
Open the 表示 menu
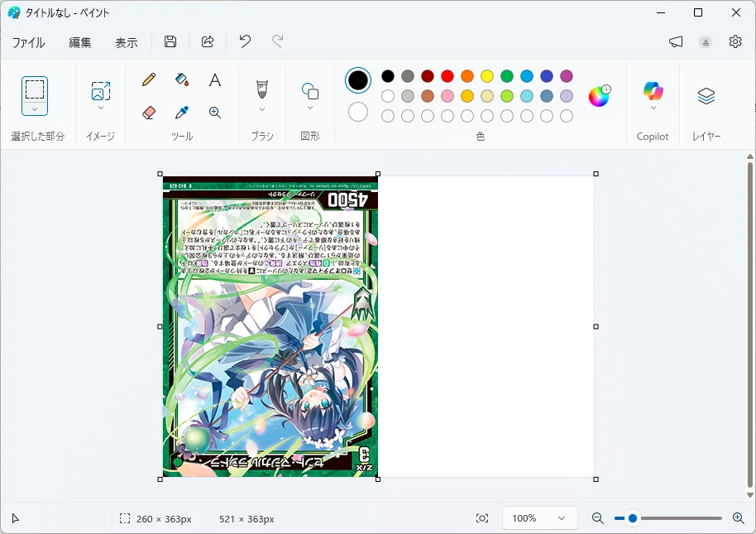click(x=127, y=42)
